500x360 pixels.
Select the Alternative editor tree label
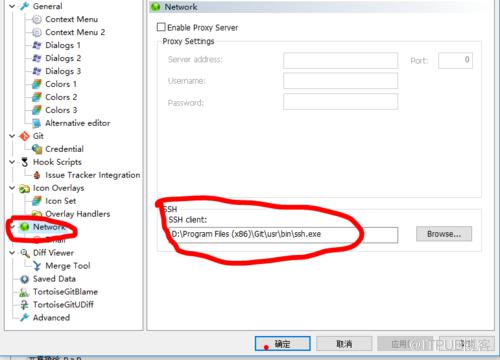click(x=78, y=123)
